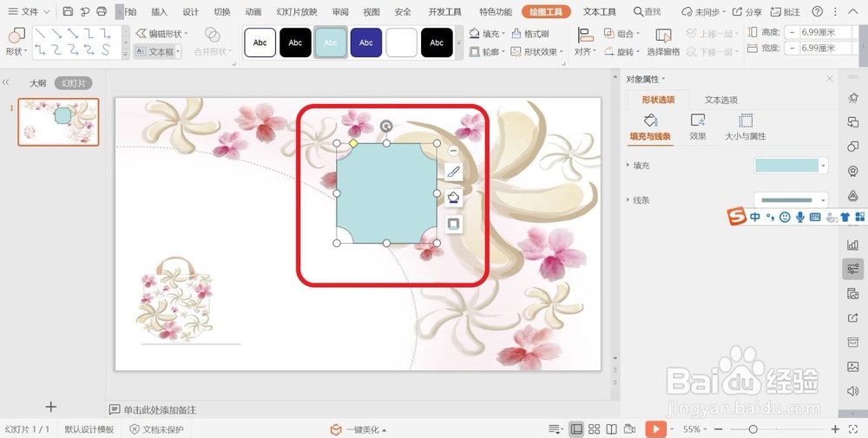
Task: Click the floating collapse minus icon beside shape
Action: 453,151
